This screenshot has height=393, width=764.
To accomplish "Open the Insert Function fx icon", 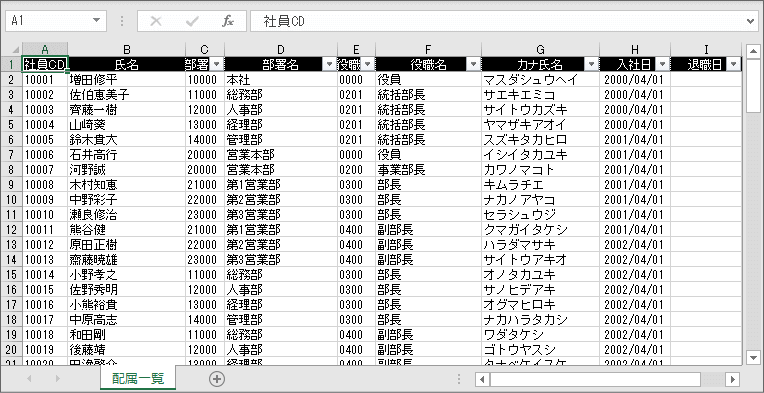I will (228, 21).
